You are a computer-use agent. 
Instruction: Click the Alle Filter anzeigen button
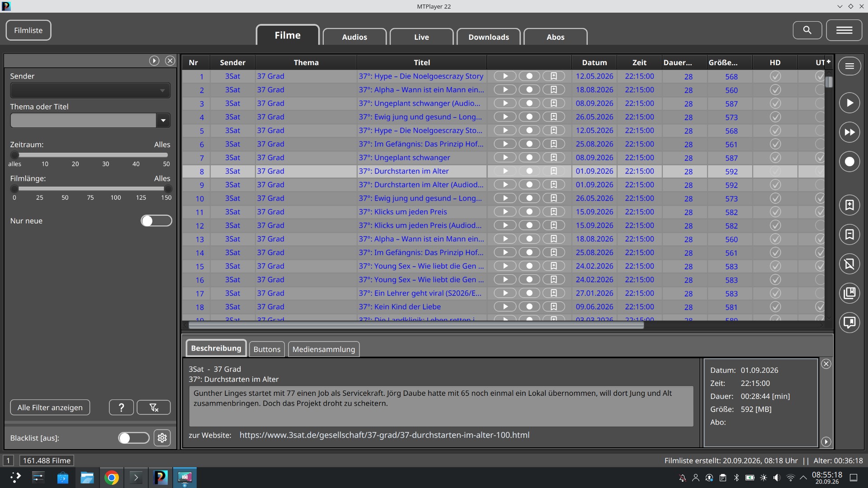click(50, 408)
